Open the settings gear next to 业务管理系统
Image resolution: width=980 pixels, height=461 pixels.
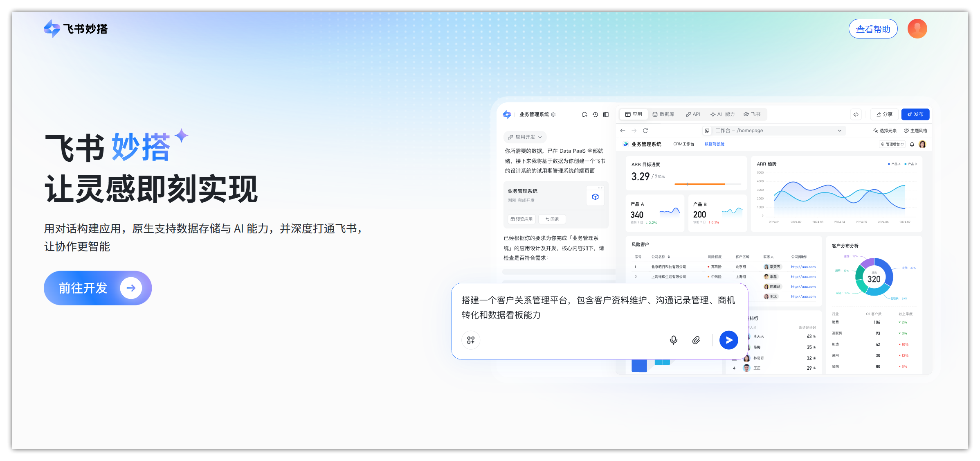tap(553, 115)
